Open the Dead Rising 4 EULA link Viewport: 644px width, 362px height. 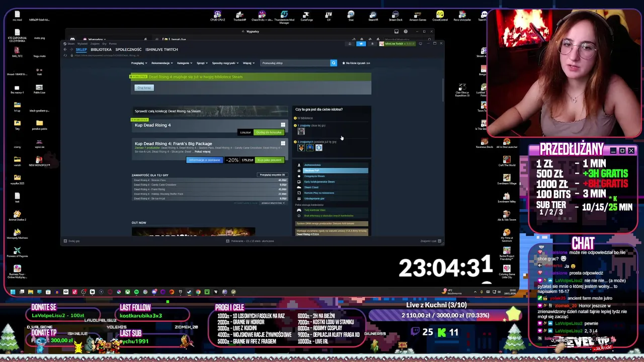click(308, 234)
